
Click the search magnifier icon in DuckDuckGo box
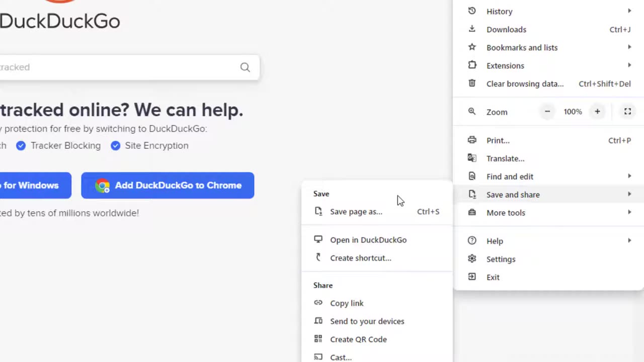(245, 67)
